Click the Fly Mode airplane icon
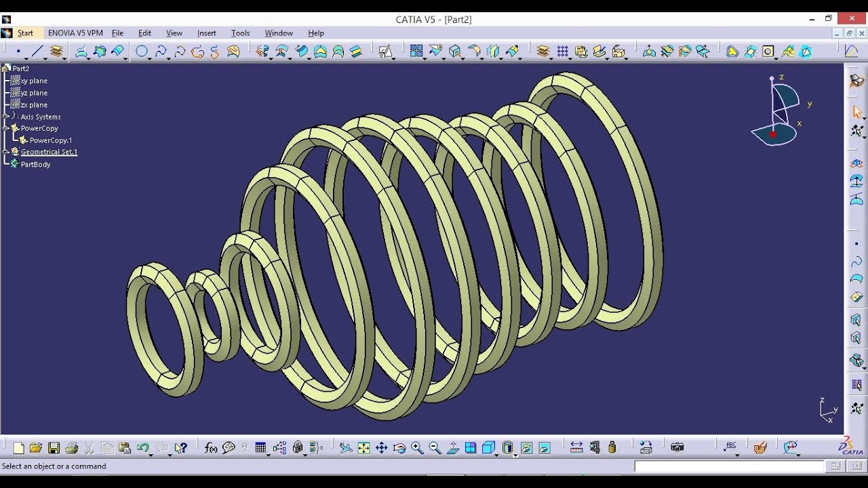This screenshot has height=488, width=868. click(346, 448)
